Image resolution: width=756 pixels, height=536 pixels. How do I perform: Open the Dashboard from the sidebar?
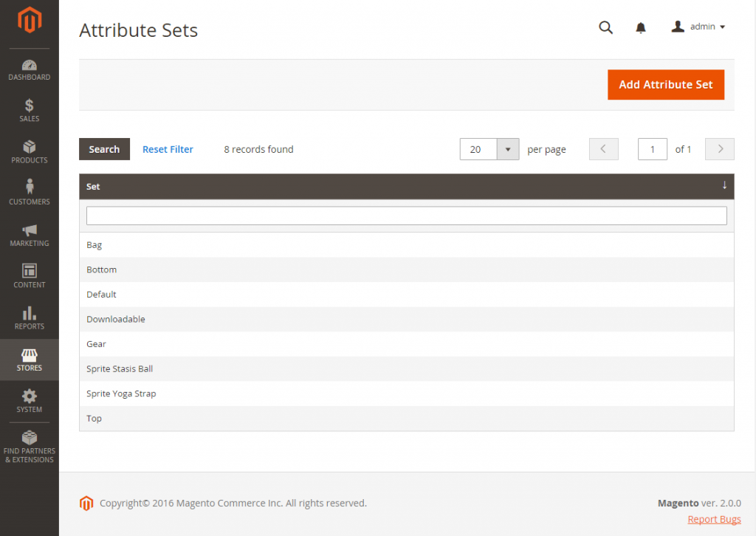(x=30, y=69)
